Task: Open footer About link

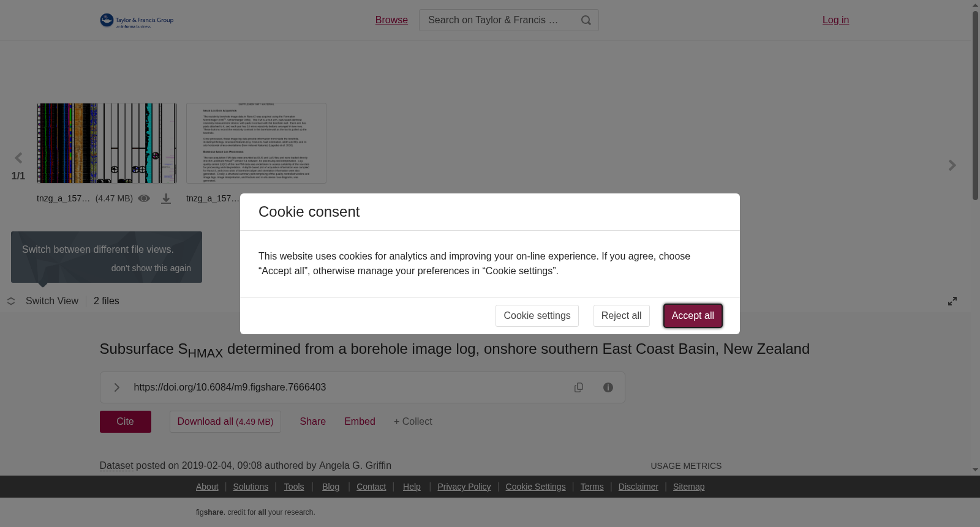Action: (x=207, y=487)
